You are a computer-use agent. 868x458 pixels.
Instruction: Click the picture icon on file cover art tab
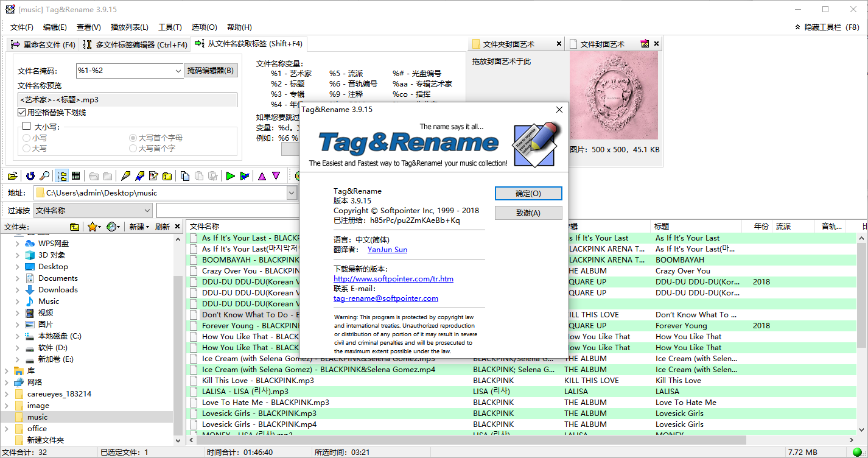click(x=645, y=44)
